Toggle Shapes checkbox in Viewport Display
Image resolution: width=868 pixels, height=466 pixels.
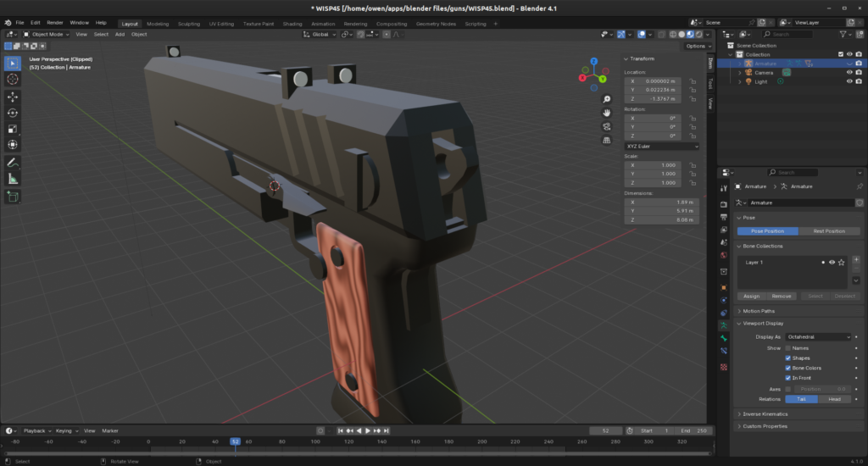(787, 358)
